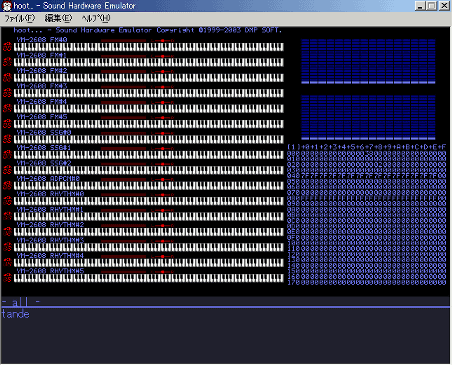Image resolution: width=452 pixels, height=365 pixels.
Task: Click the red icon beside YM-2608 RHYTHM#0
Action: tap(7, 201)
